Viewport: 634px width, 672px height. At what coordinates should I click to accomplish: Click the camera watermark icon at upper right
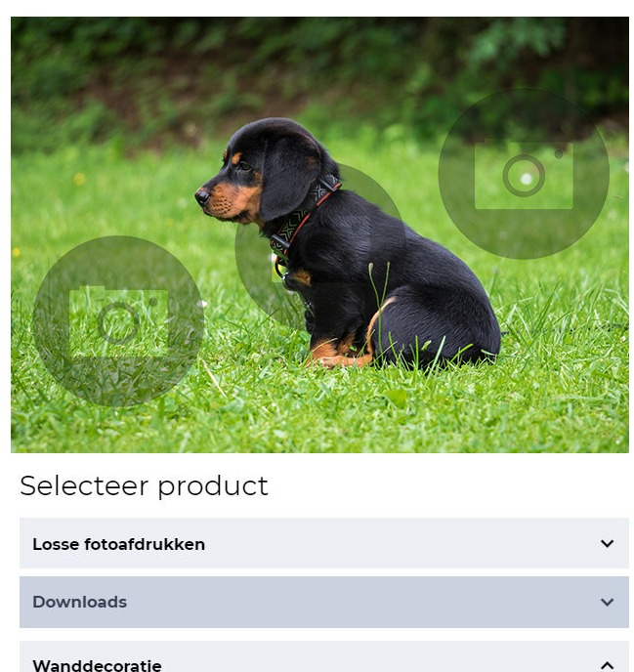(524, 174)
